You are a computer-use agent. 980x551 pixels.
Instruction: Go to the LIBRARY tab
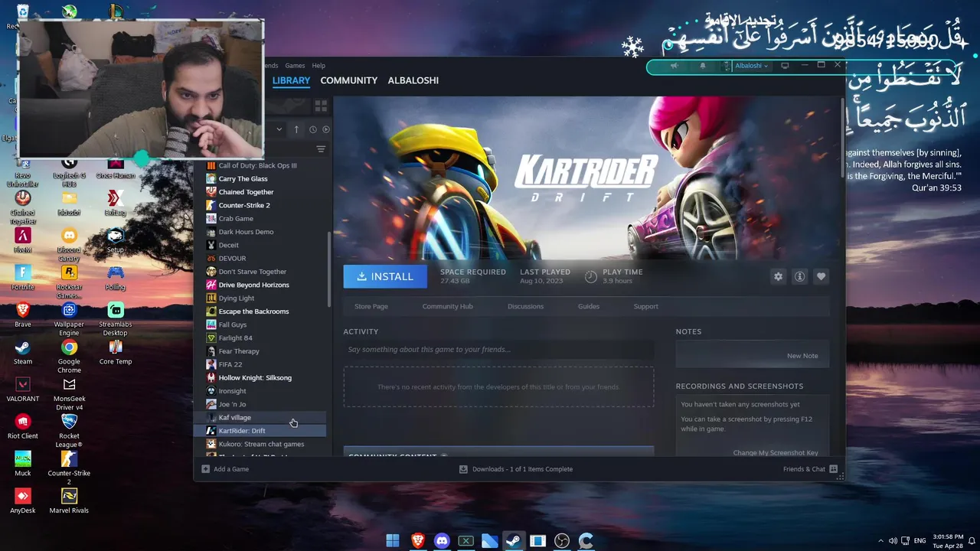coord(291,80)
